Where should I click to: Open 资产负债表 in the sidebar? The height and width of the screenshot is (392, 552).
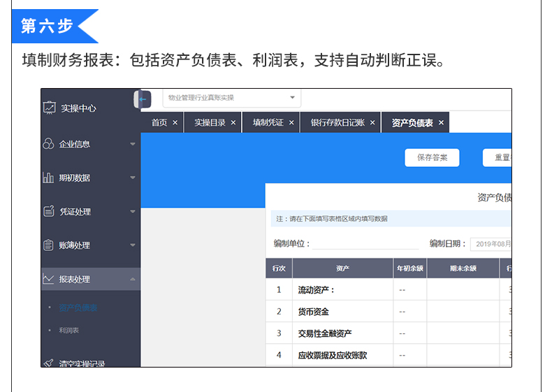click(78, 308)
